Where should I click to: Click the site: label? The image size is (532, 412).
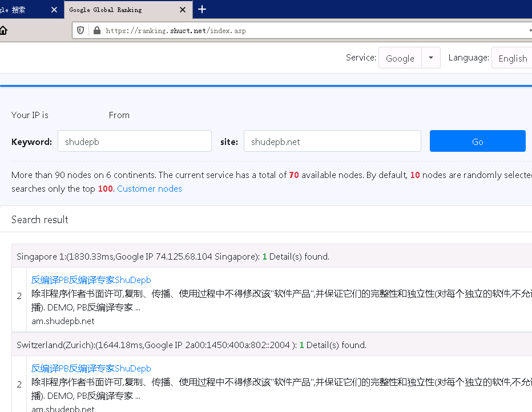(229, 142)
